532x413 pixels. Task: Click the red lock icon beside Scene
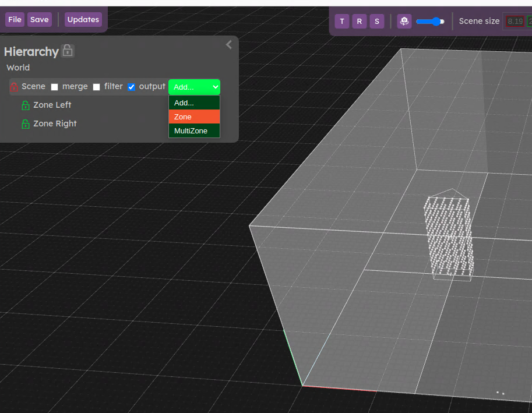(15, 87)
